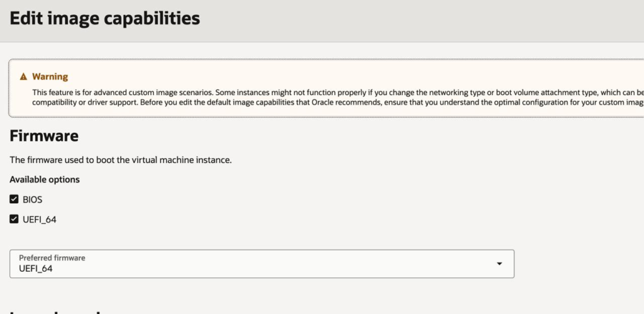Click the UEFI_64 checkbox label text
644x314 pixels.
coord(44,220)
